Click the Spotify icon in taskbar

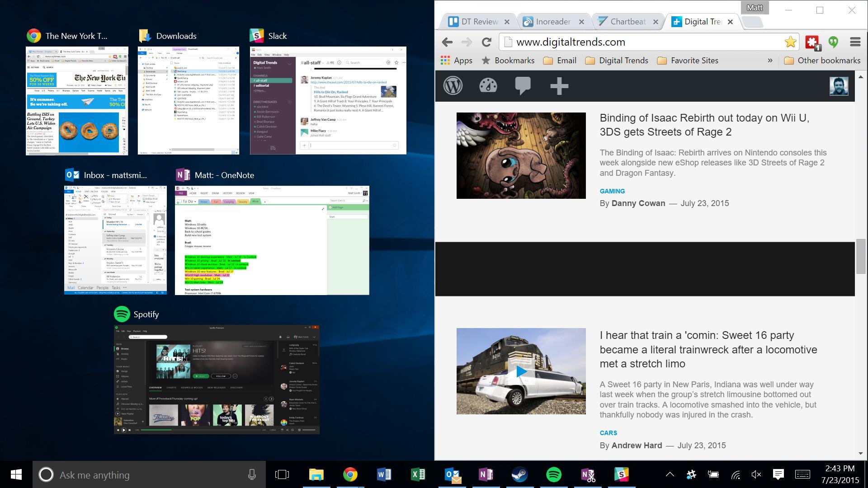553,474
